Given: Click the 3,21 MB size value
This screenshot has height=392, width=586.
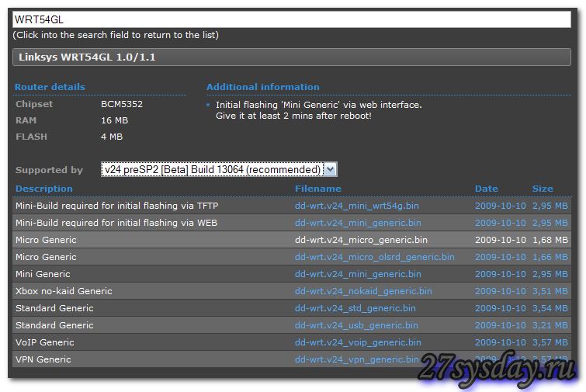Looking at the screenshot, I should (x=550, y=325).
